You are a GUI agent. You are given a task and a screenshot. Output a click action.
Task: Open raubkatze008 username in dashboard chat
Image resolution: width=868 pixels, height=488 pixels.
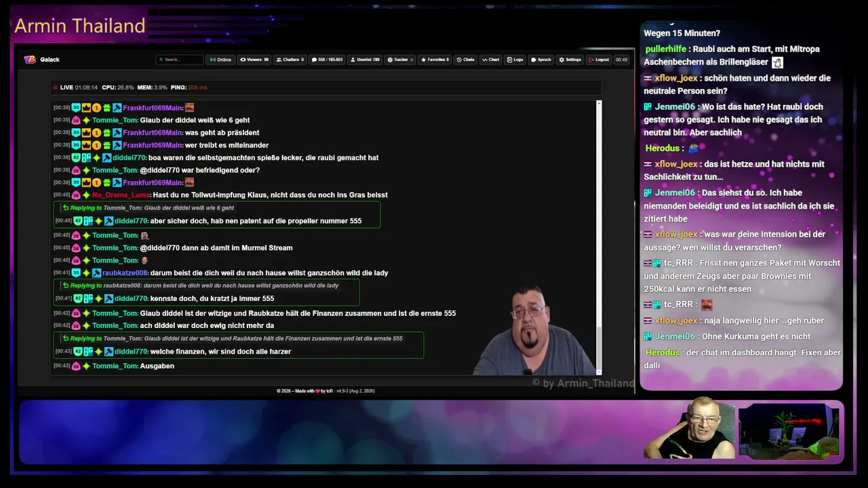point(125,273)
